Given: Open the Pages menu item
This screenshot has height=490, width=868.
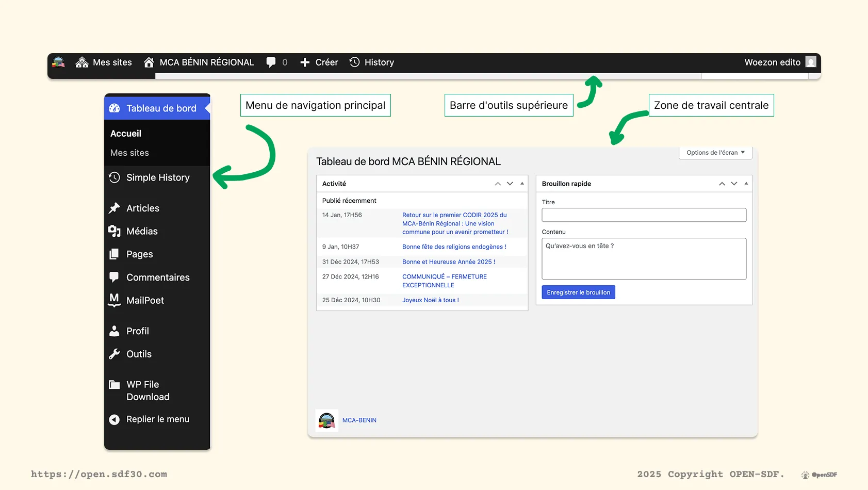Looking at the screenshot, I should coord(139,254).
